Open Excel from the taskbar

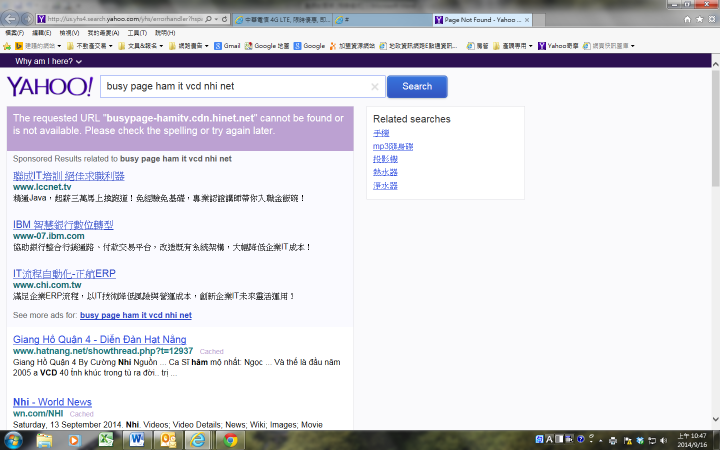106,441
